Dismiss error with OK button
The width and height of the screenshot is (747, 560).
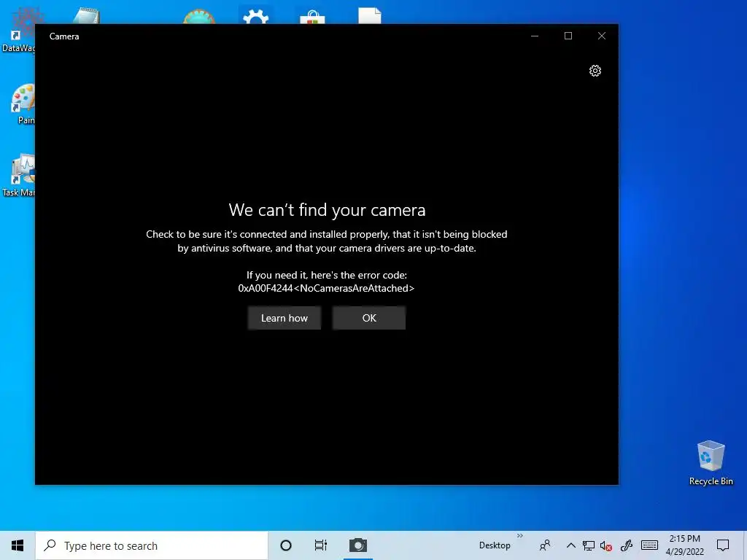point(369,318)
